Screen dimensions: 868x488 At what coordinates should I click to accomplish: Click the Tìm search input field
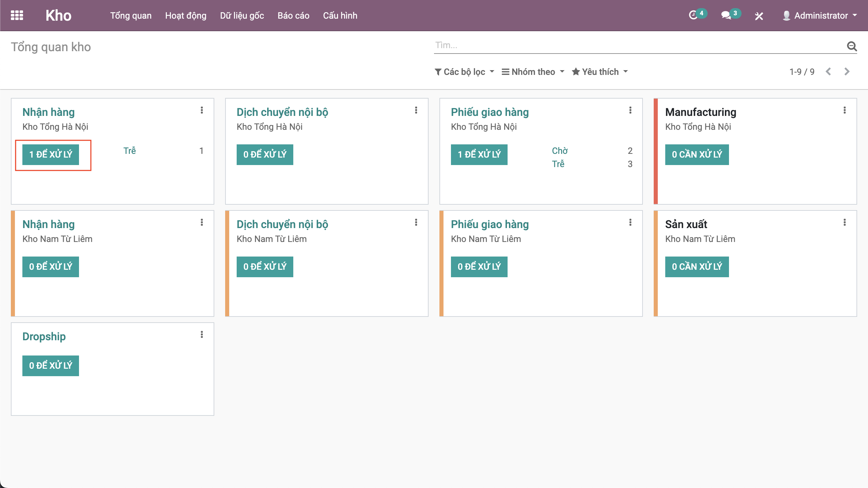637,45
